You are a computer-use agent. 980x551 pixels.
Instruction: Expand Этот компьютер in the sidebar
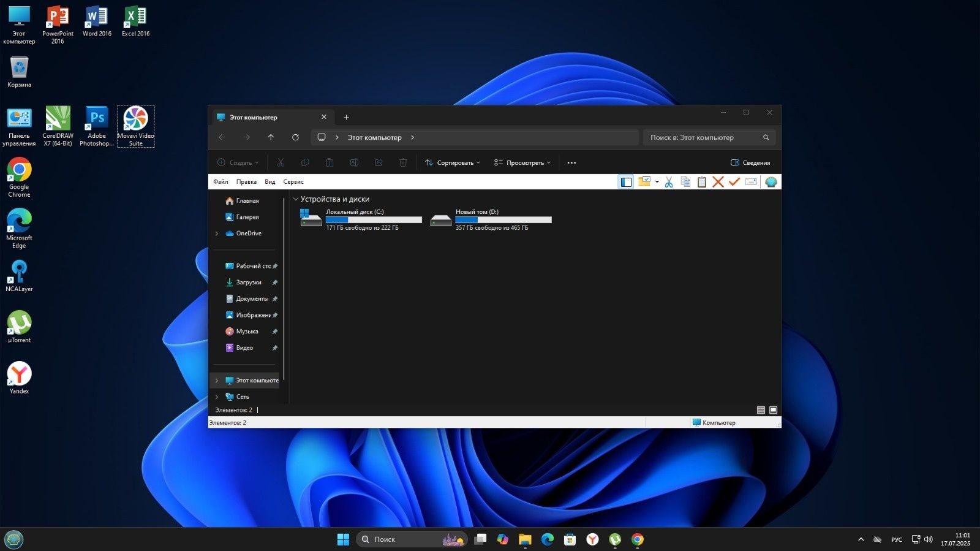[x=217, y=381]
